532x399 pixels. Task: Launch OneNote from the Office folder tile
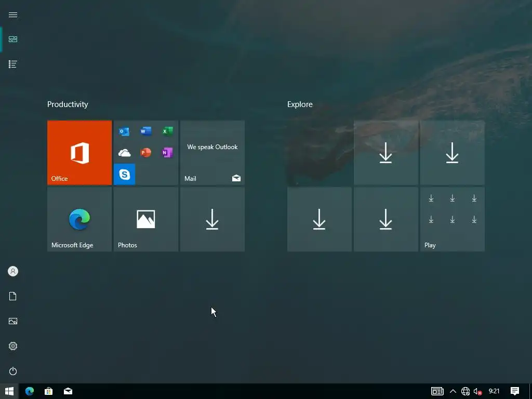[168, 153]
